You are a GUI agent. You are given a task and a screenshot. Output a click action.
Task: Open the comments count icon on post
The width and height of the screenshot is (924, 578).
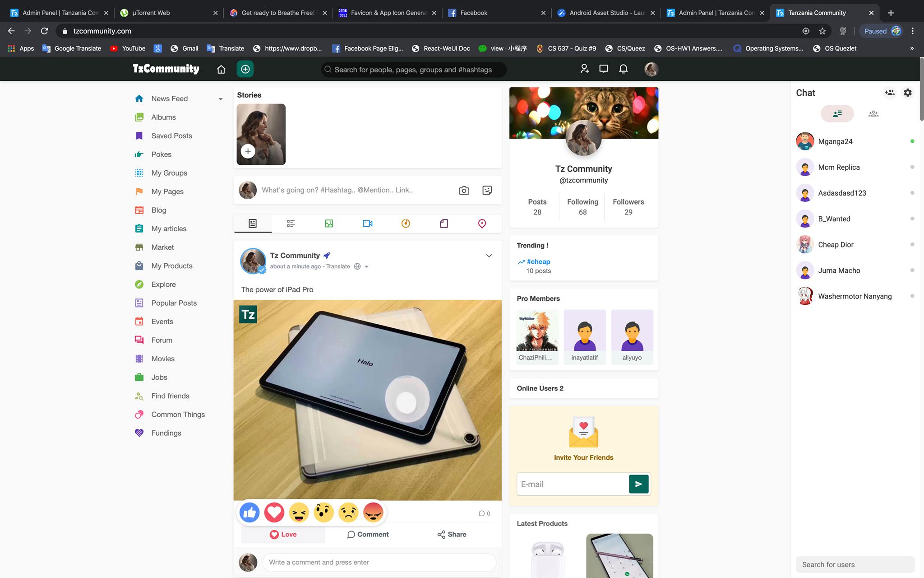484,513
